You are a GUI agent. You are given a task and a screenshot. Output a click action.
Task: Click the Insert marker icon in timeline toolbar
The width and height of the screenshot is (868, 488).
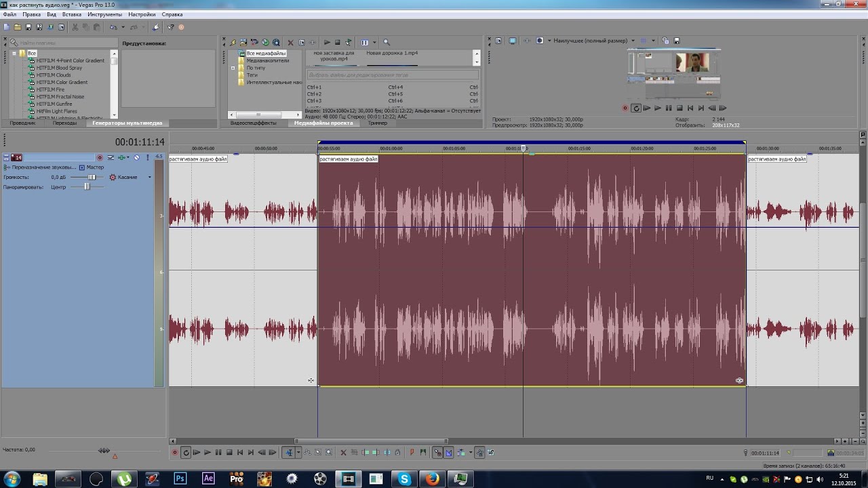click(x=412, y=453)
